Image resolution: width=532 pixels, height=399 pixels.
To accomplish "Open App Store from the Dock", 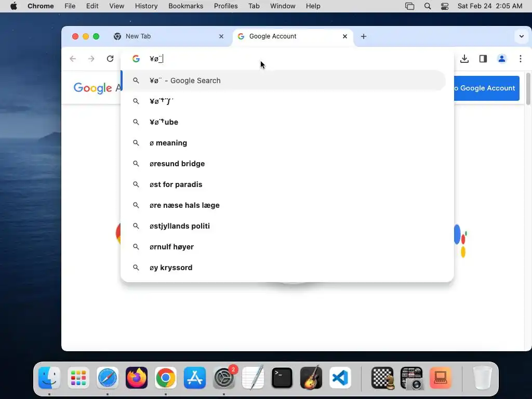I will click(x=195, y=378).
